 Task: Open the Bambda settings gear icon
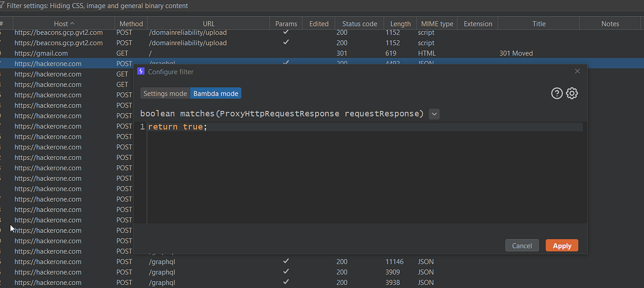point(571,93)
